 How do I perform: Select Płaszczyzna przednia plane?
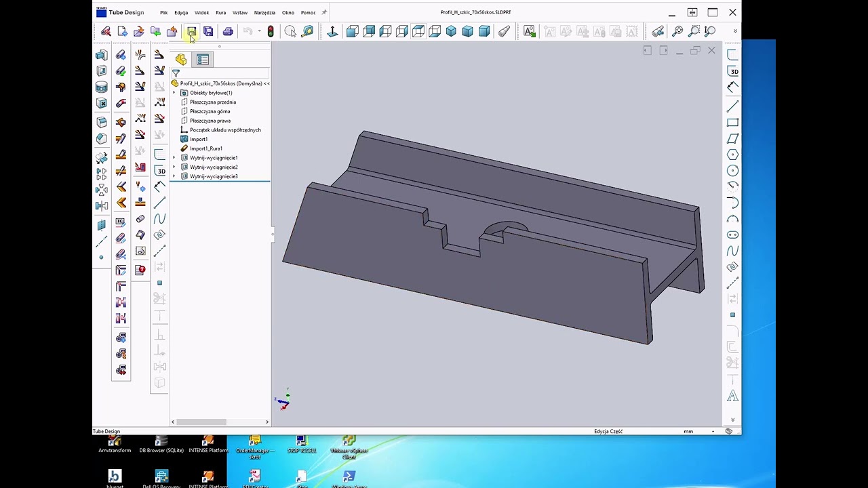(x=212, y=102)
